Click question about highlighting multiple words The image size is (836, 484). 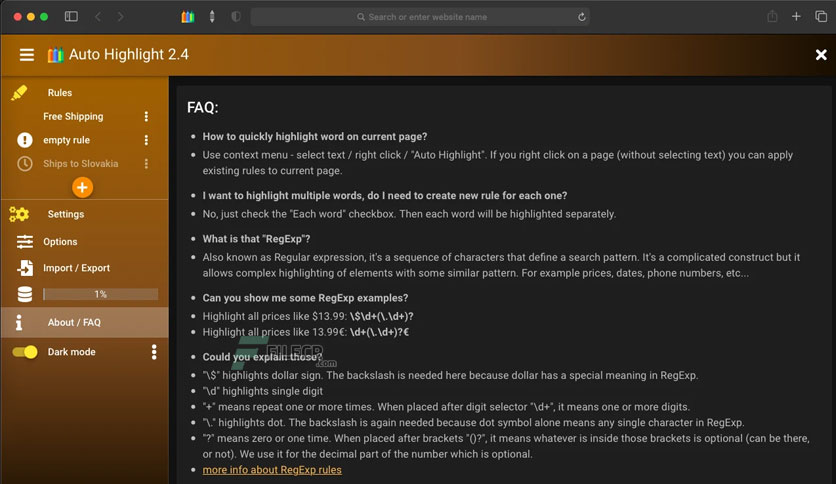[384, 196]
